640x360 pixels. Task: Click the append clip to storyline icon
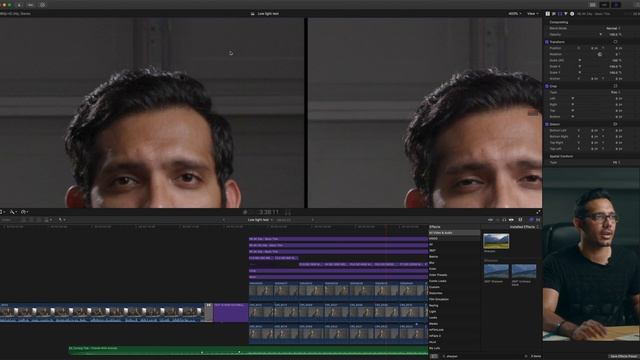pos(39,220)
